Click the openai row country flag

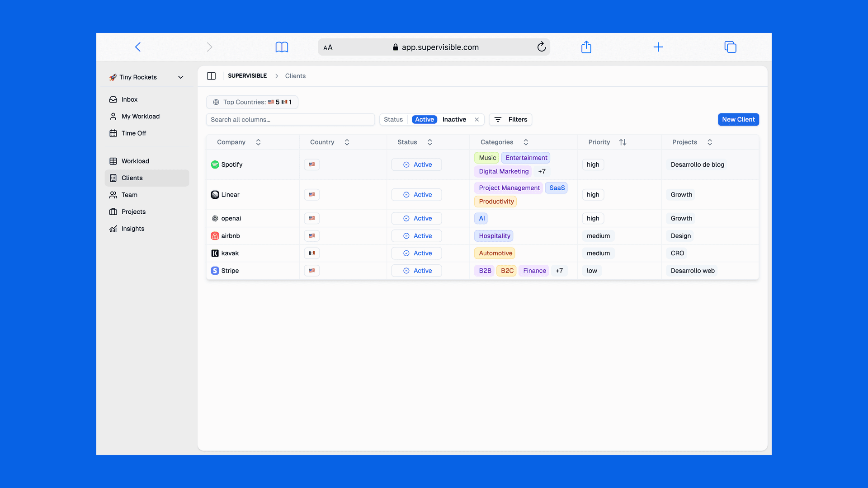(312, 218)
